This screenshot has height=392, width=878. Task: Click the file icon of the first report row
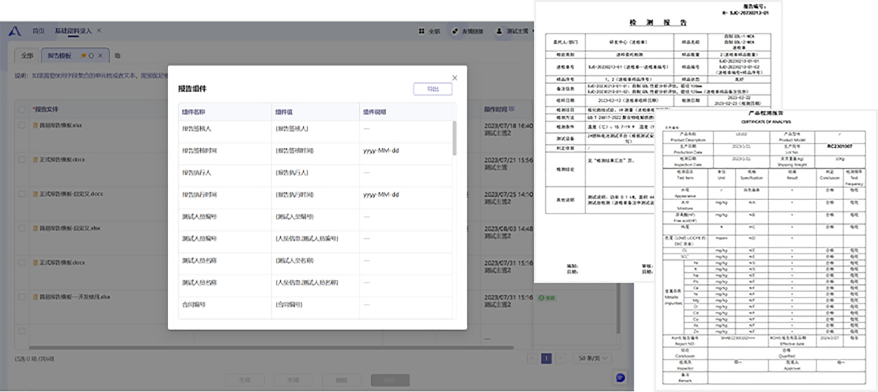click(x=35, y=125)
